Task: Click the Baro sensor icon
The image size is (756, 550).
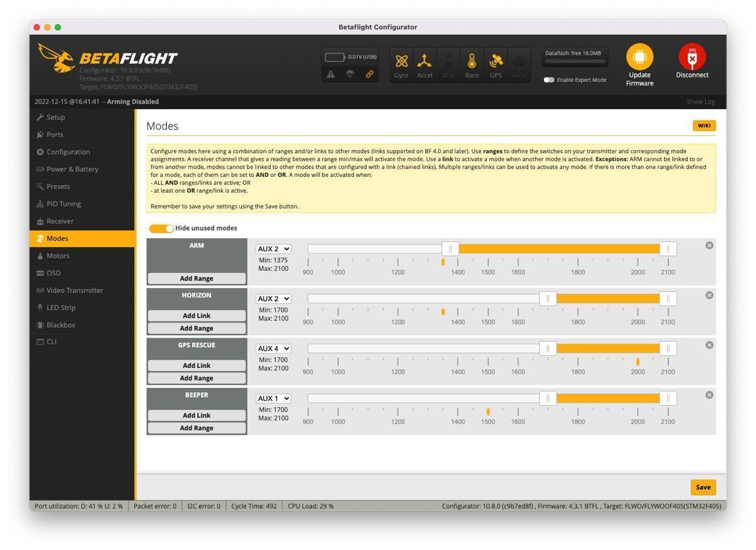Action: (x=472, y=65)
